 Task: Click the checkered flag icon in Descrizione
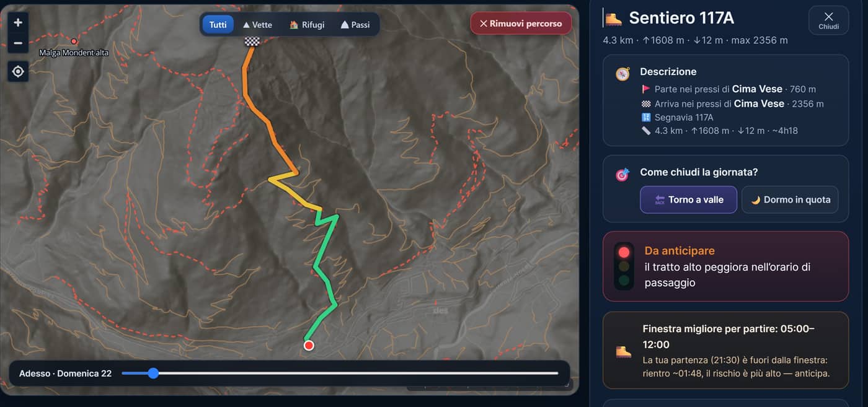(x=646, y=103)
